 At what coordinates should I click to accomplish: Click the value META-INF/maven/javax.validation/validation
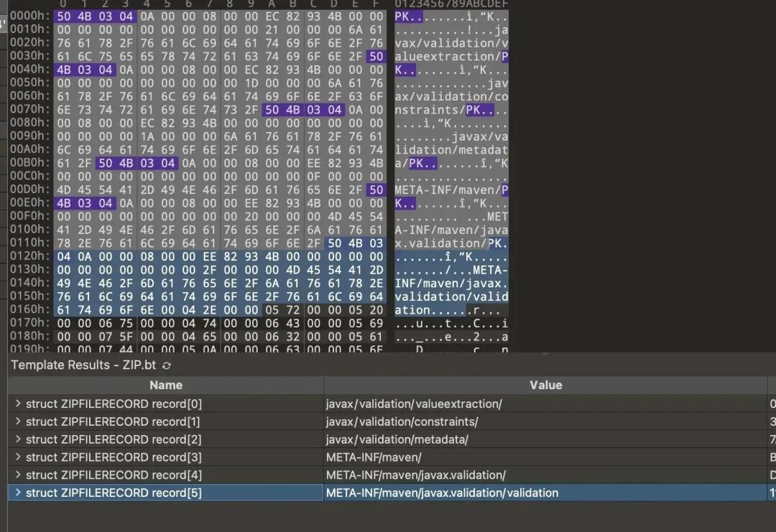coord(442,493)
